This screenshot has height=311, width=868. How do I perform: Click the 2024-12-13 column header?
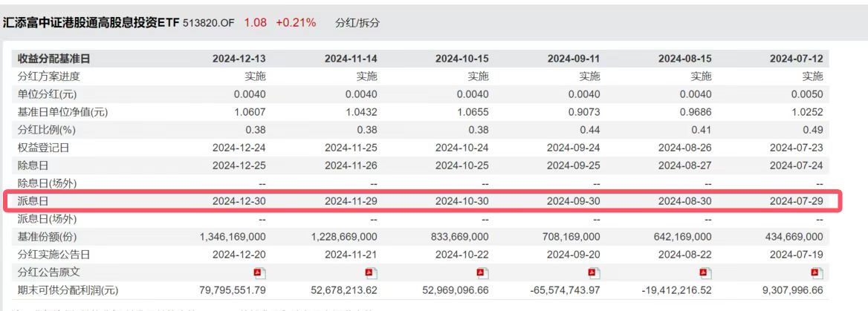click(239, 59)
